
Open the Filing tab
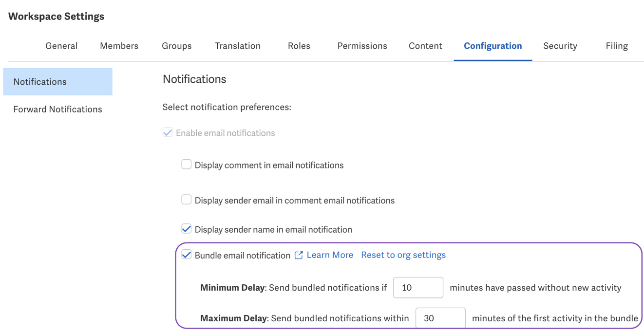tap(617, 46)
